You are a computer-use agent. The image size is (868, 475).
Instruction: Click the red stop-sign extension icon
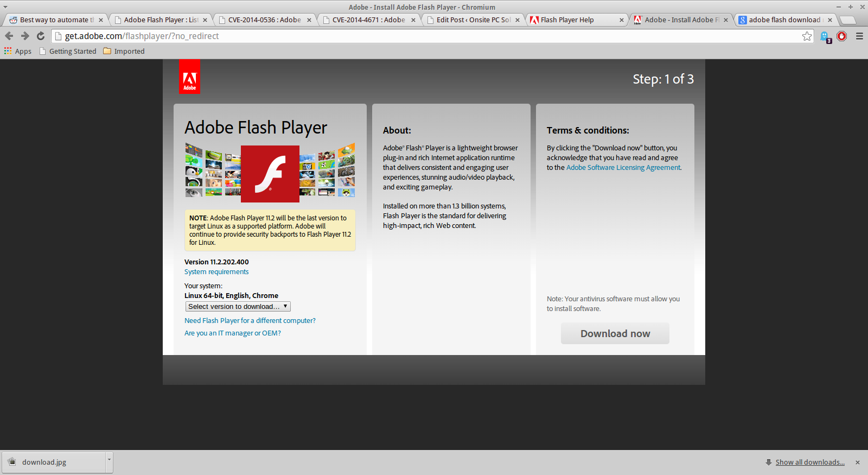click(x=842, y=36)
